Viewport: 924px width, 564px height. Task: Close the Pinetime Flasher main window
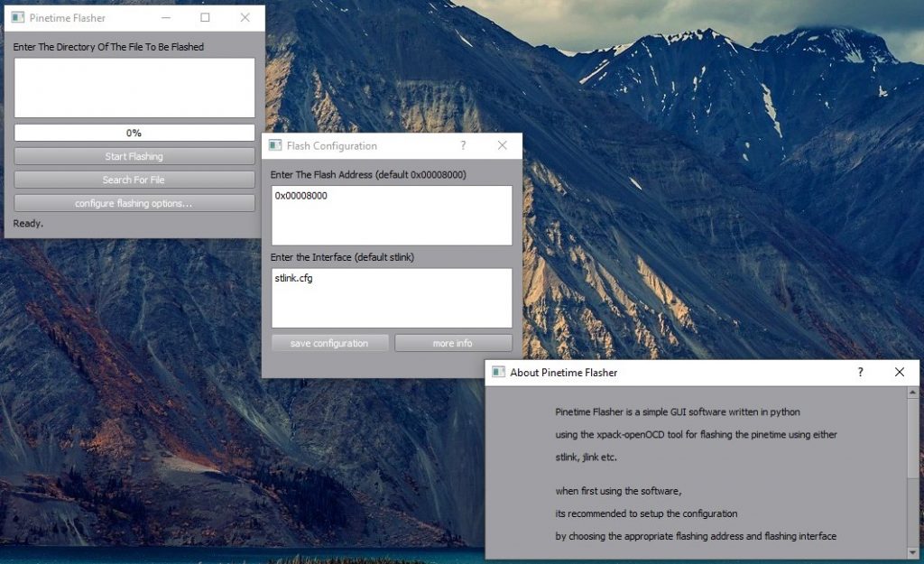[x=245, y=18]
